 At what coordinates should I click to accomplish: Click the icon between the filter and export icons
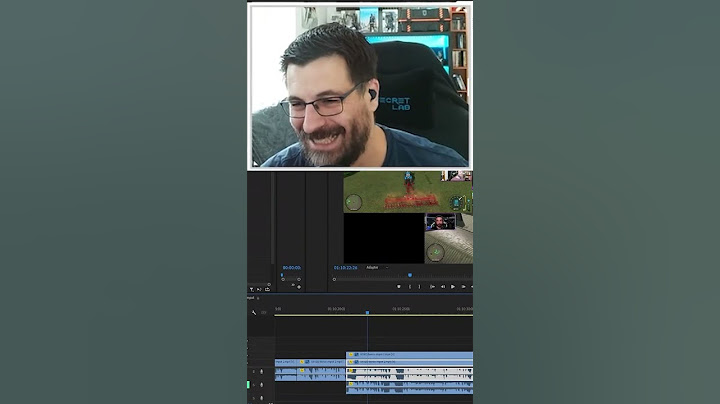point(259,289)
